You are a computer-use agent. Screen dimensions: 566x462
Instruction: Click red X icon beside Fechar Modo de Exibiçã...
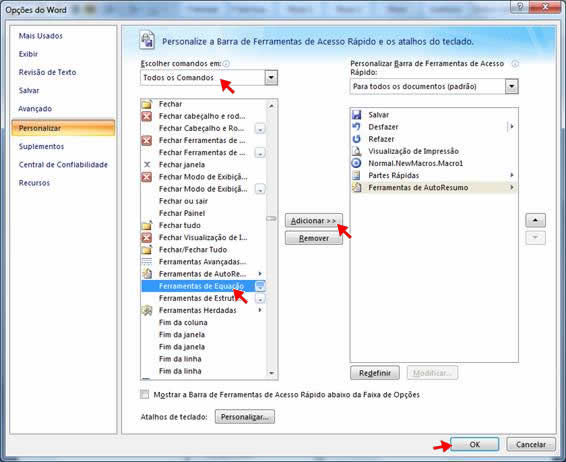(147, 177)
